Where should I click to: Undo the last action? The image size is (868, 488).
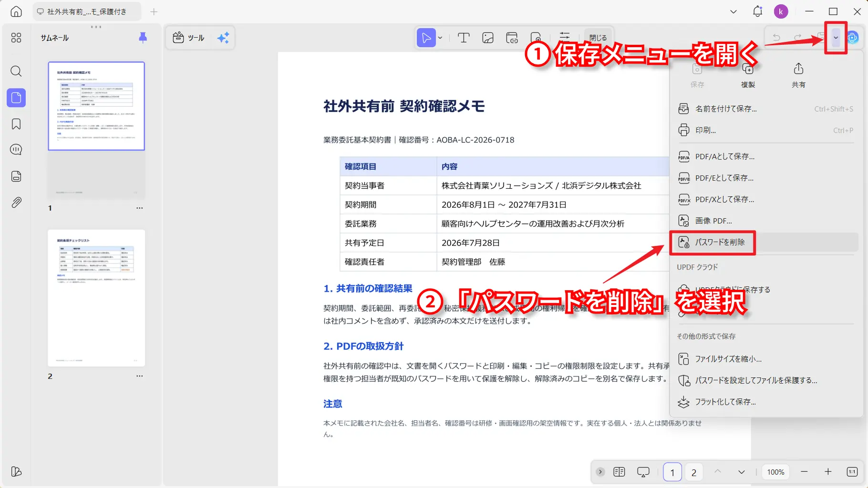coord(776,37)
